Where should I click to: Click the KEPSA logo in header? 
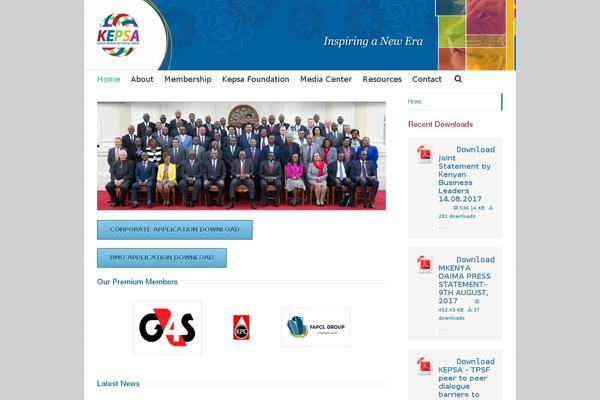coord(118,35)
